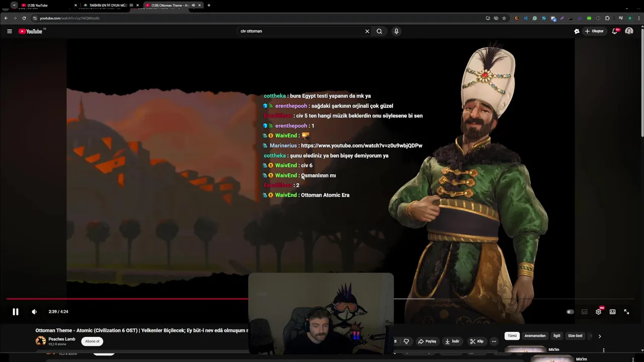Viewport: 644px width, 362px height.
Task: Click the address bar URL
Action: [x=70, y=18]
